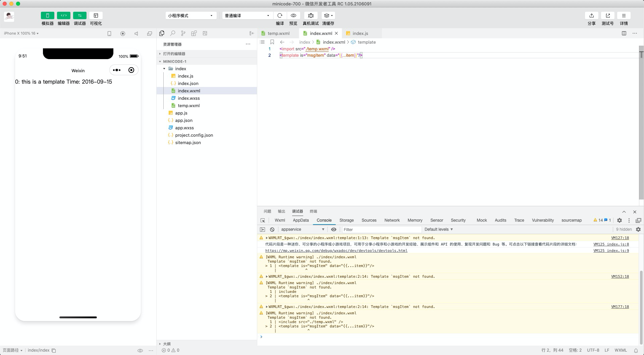The height and width of the screenshot is (355, 644).
Task: Open the AppData devtools tab
Action: coord(301,220)
